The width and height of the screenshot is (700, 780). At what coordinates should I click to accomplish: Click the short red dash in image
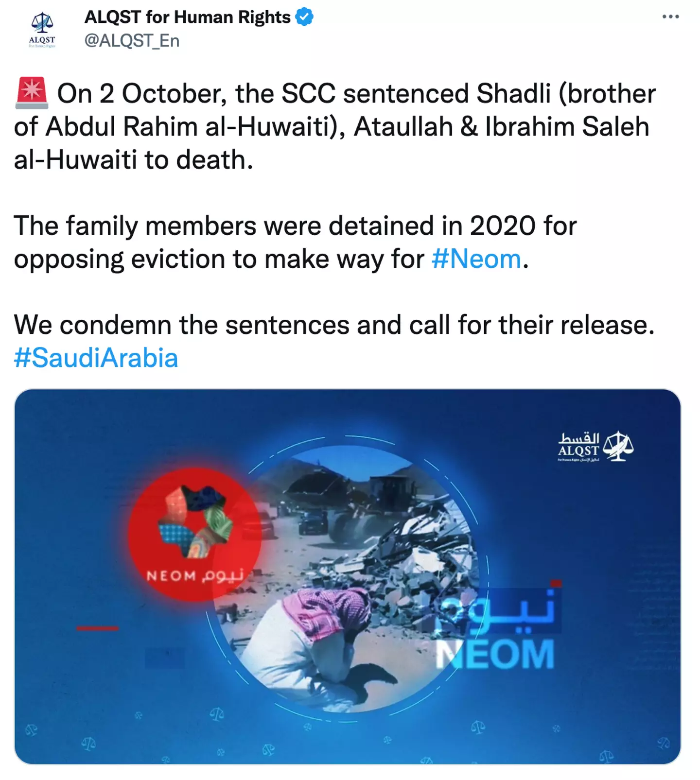coord(97,628)
